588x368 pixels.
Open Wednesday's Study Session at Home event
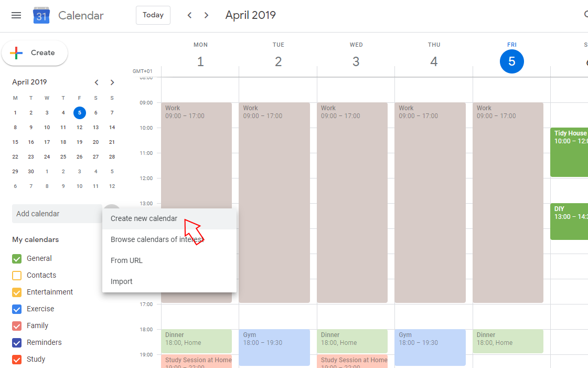pos(352,361)
